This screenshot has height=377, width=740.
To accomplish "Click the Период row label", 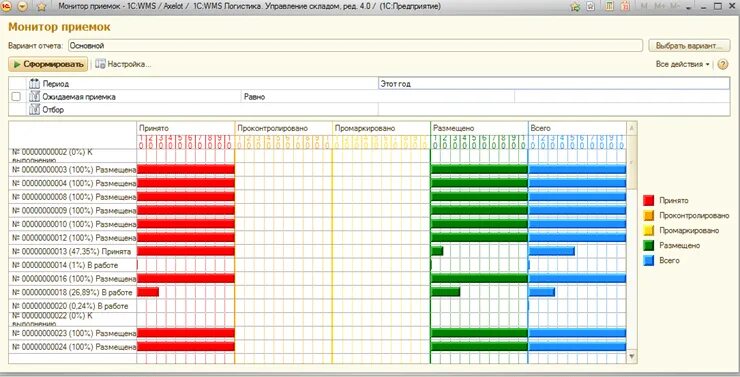I will (x=56, y=84).
